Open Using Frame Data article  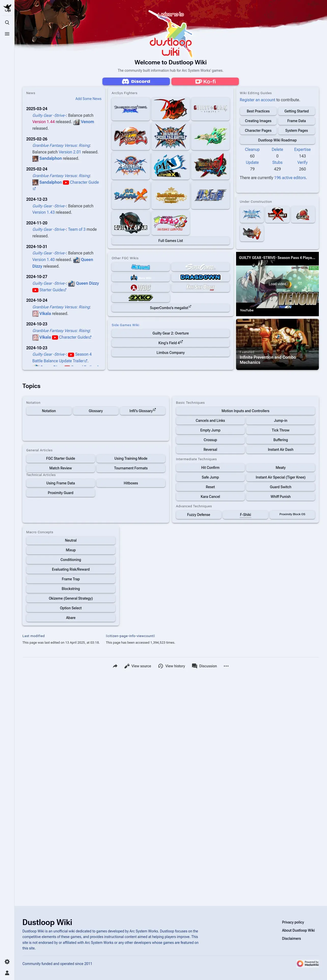(61, 483)
